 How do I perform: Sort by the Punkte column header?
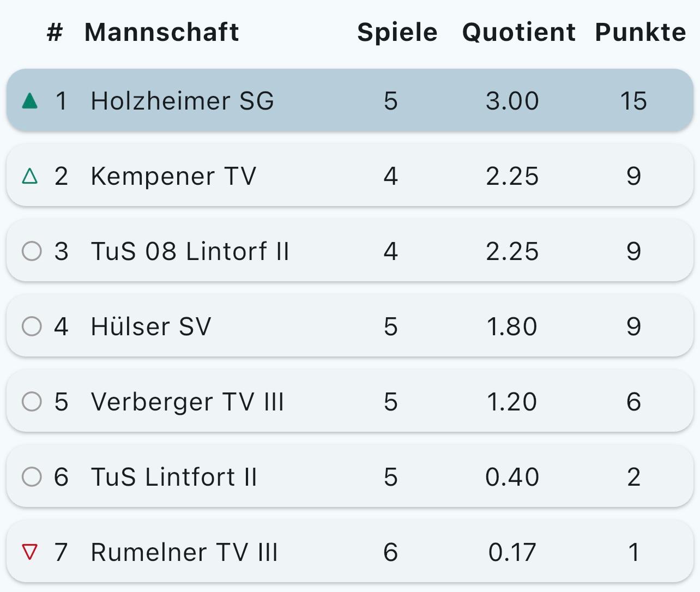640,32
